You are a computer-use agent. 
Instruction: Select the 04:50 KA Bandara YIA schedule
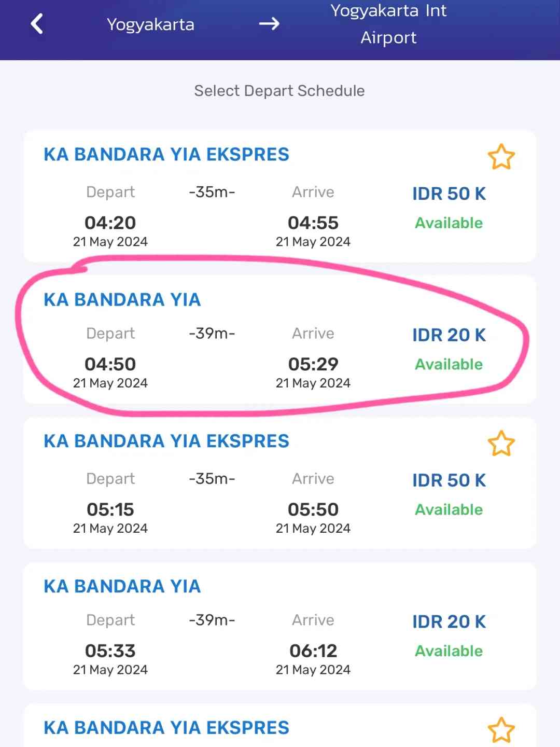[280, 340]
